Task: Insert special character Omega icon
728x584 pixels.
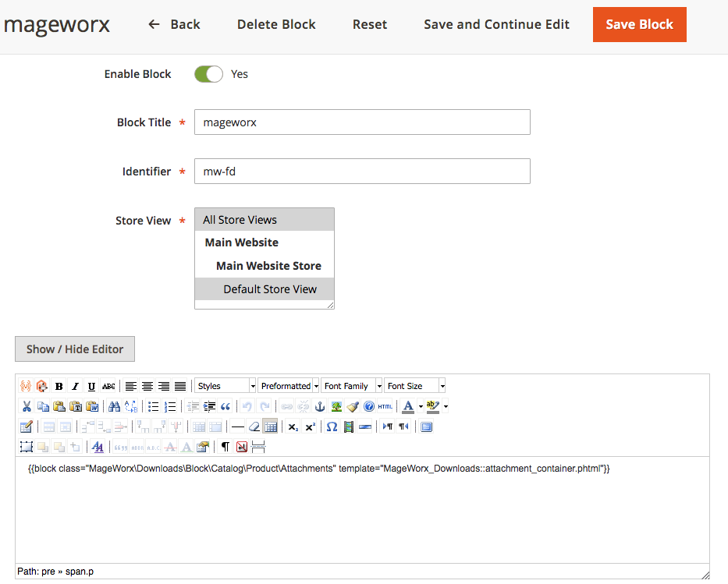Action: tap(332, 426)
